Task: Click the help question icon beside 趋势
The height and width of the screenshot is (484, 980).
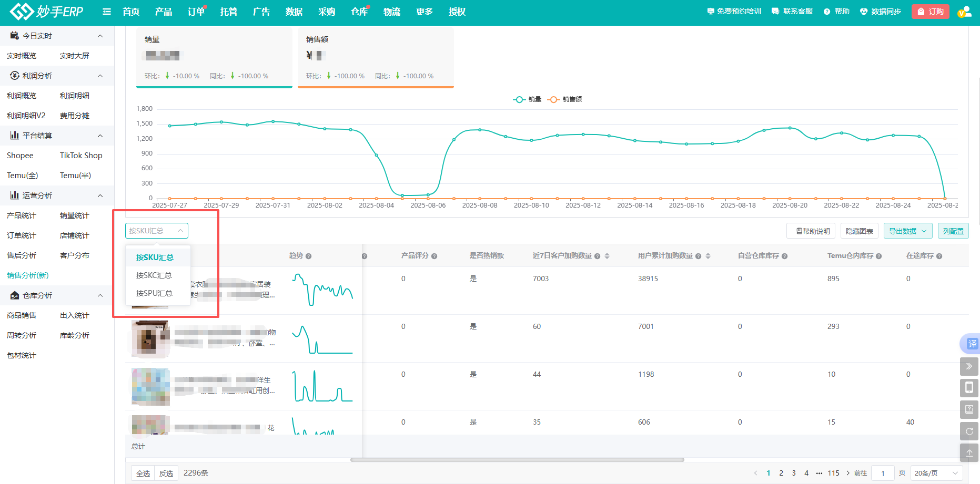Action: (x=309, y=256)
